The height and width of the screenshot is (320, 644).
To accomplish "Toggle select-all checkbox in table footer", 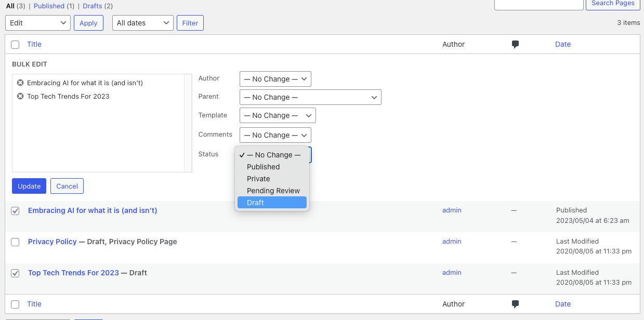I will [15, 304].
